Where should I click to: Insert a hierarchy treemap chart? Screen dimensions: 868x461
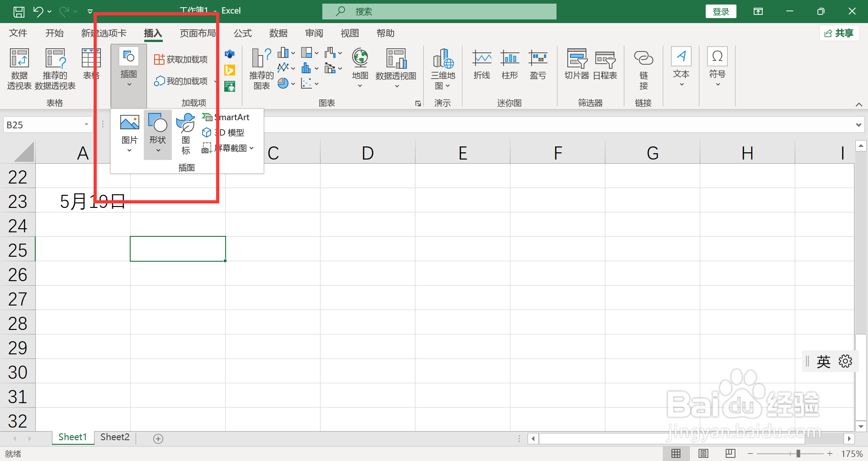click(x=310, y=53)
